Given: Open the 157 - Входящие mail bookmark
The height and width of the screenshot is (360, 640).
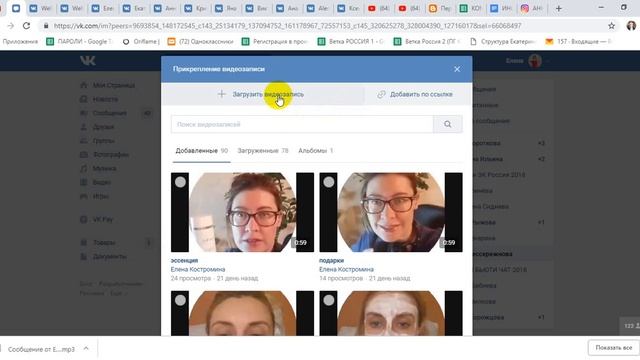Looking at the screenshot, I should [x=579, y=41].
